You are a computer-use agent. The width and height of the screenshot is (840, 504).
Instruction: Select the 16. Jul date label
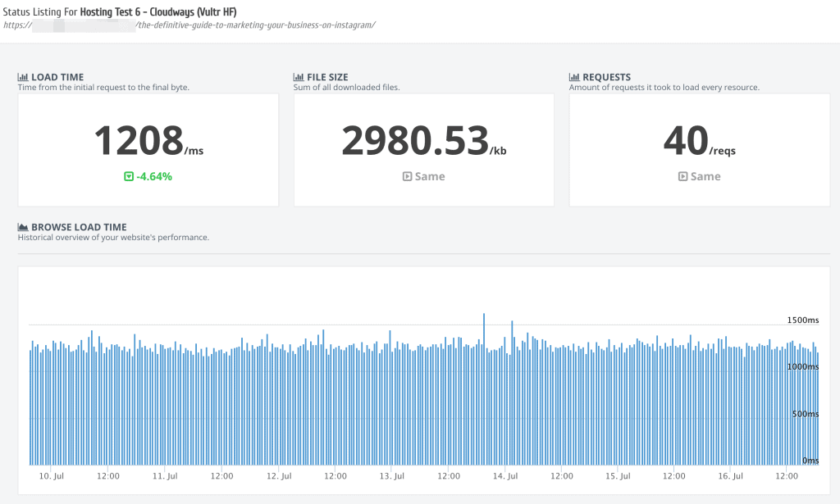(730, 476)
